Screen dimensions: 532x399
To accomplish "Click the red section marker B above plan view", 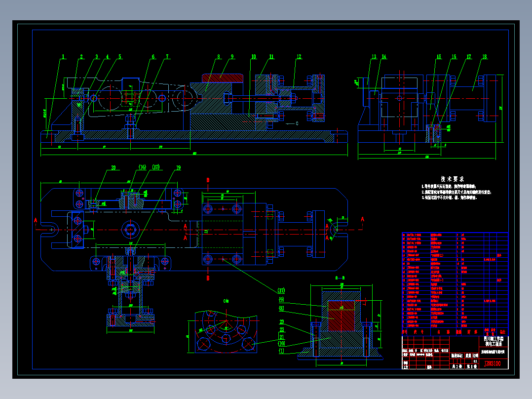I will point(208,180).
